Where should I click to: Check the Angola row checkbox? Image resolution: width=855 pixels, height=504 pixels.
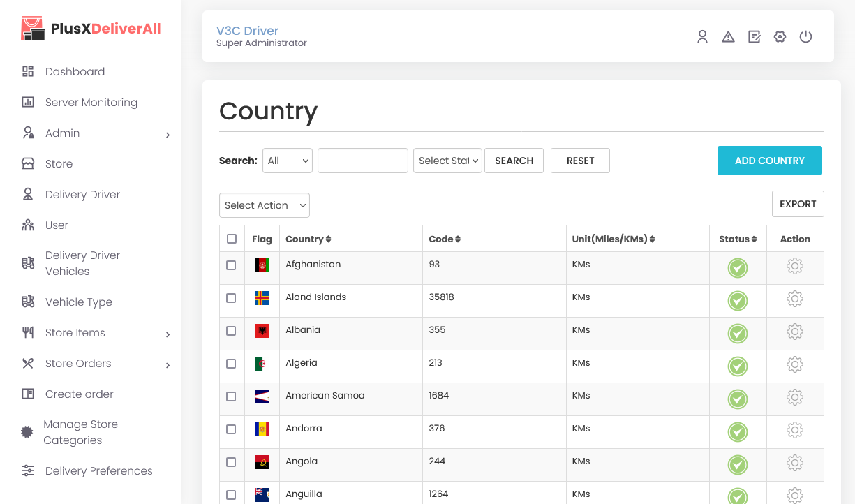pos(231,462)
